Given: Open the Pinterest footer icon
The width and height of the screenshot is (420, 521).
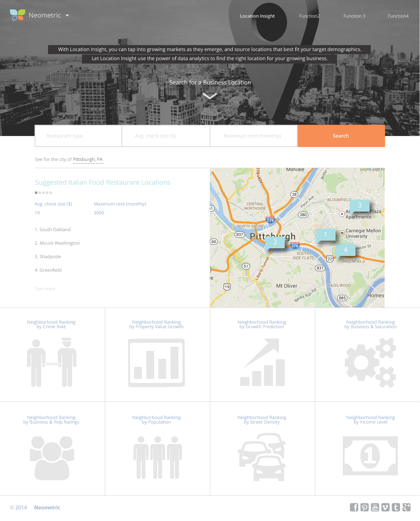Looking at the screenshot, I should 364,507.
